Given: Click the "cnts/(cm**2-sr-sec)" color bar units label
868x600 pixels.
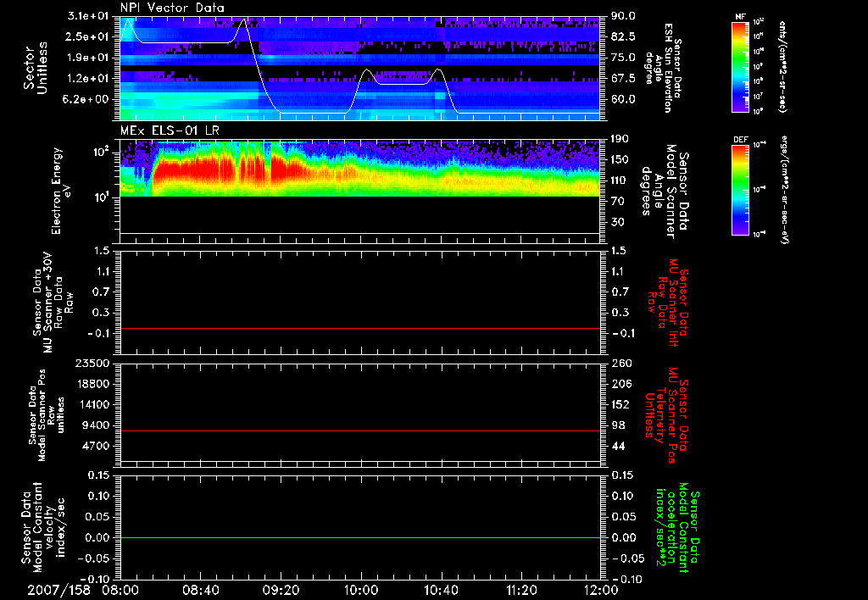Looking at the screenshot, I should pos(782,67).
